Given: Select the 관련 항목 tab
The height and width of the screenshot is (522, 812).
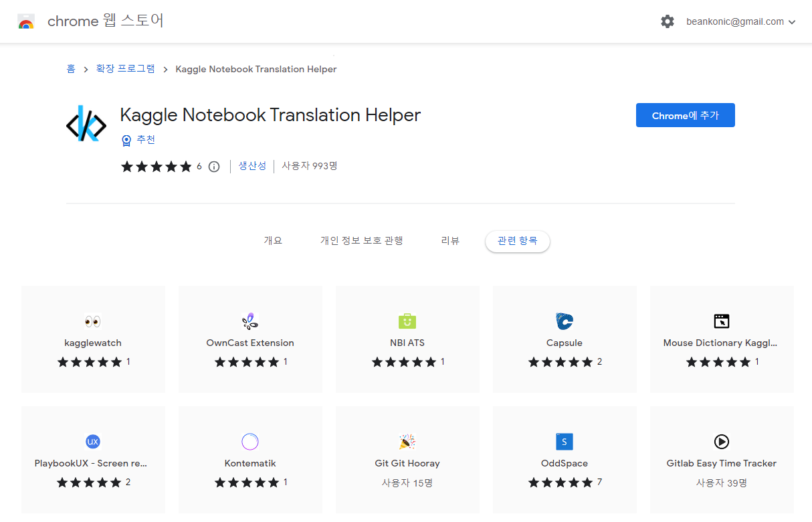Looking at the screenshot, I should 518,241.
